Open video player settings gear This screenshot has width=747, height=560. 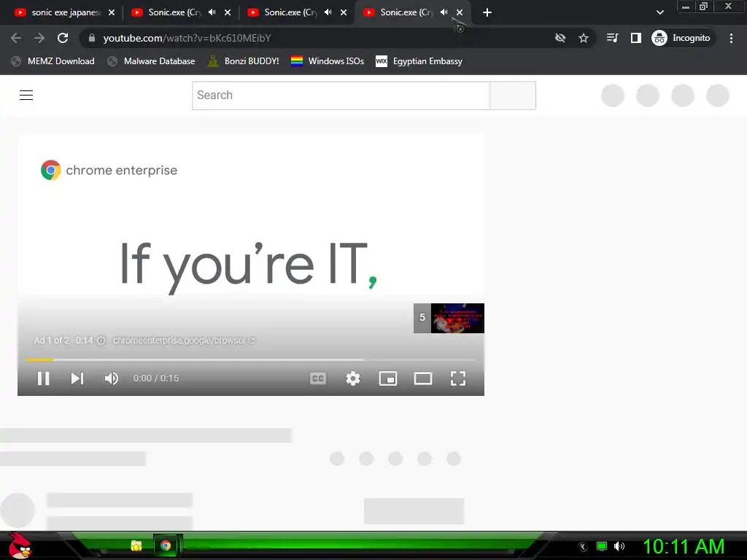pyautogui.click(x=353, y=378)
